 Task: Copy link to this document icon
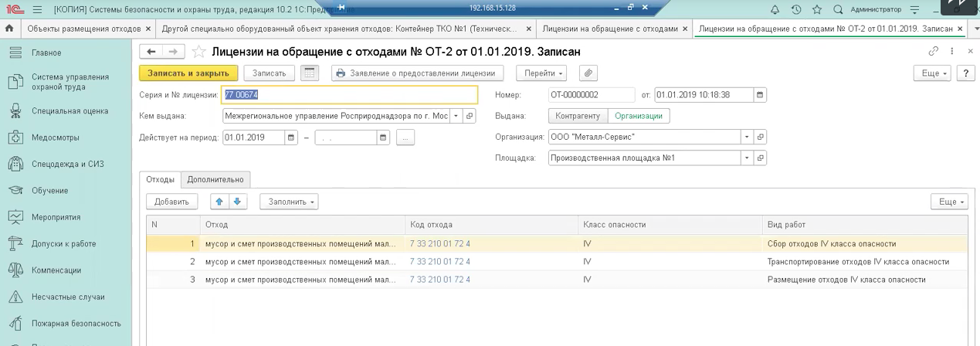click(x=933, y=52)
